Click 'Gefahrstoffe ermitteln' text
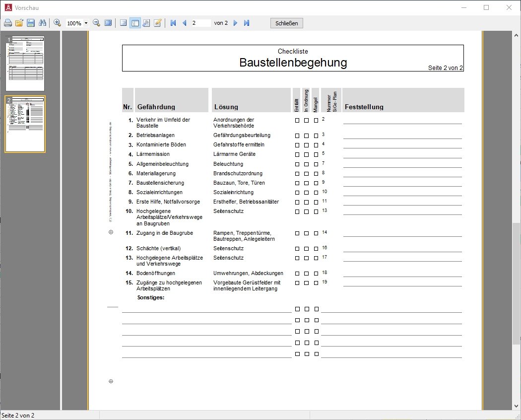 tap(239, 144)
